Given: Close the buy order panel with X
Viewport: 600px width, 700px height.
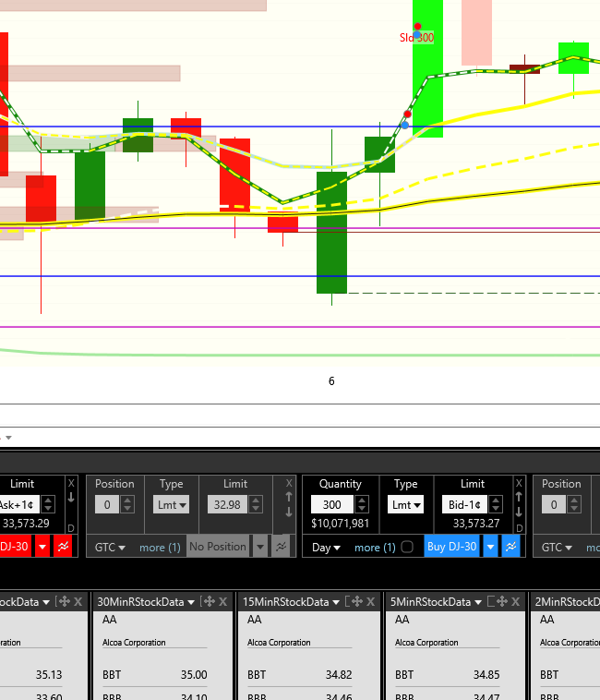Looking at the screenshot, I should point(518,483).
